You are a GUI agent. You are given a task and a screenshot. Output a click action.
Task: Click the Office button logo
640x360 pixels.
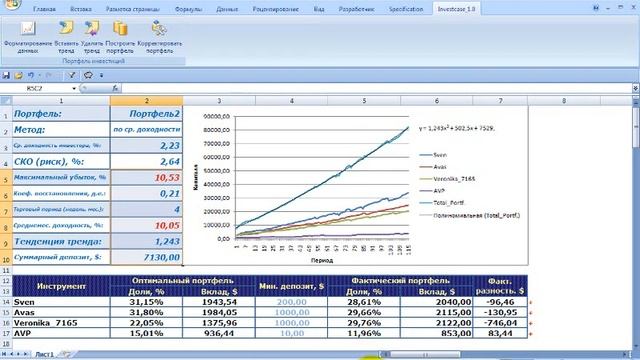pyautogui.click(x=12, y=4)
